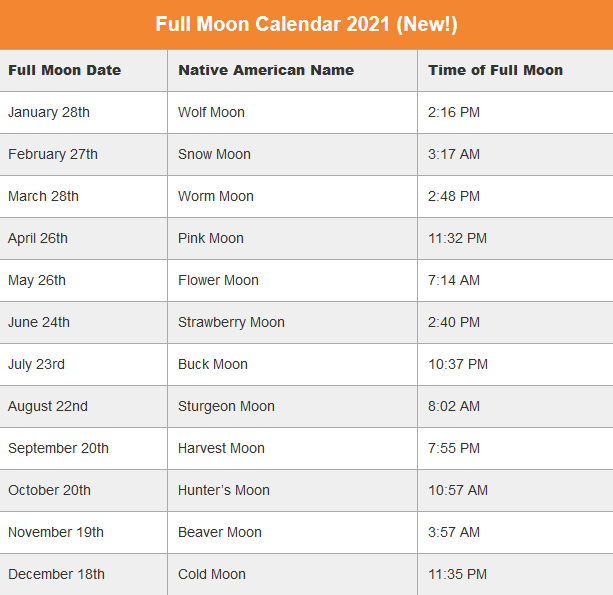The image size is (613, 595).
Task: Select the Sturgeon Moon name cell
Action: point(226,407)
